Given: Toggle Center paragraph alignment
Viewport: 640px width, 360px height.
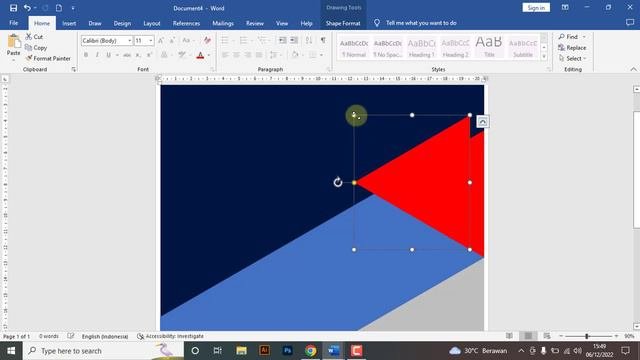Looking at the screenshot, I should (x=236, y=55).
